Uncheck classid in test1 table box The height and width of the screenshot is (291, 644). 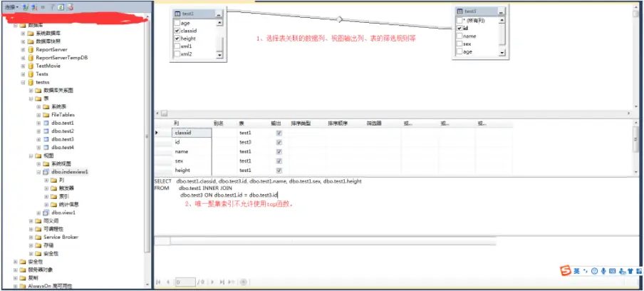coord(177,31)
